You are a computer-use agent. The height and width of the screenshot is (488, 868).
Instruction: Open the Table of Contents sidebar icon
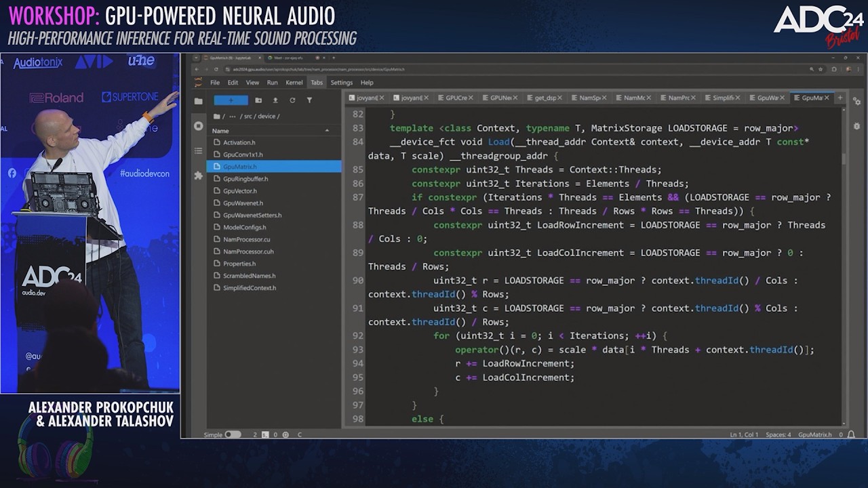tap(198, 150)
